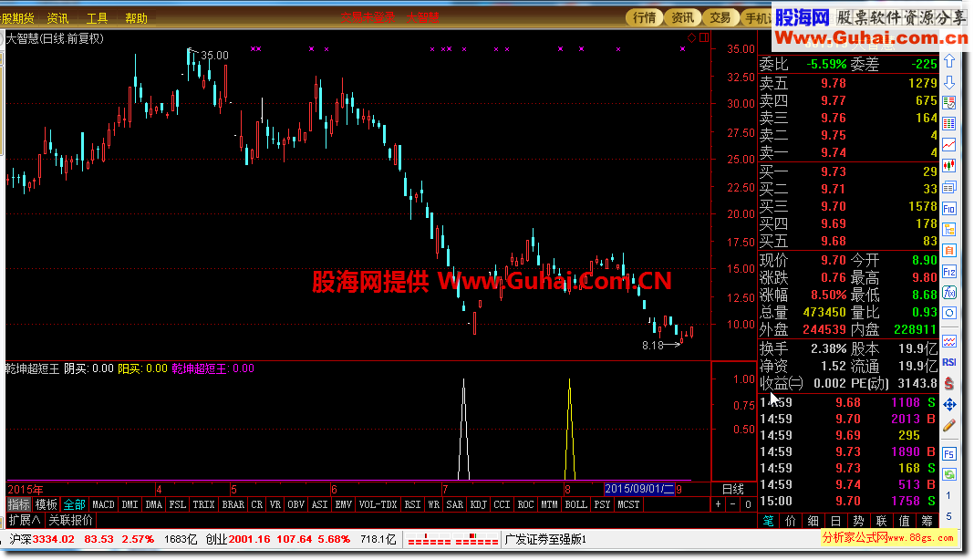This screenshot has height=560, width=974.
Task: Switch to the BRAR indicator tab
Action: tap(233, 504)
